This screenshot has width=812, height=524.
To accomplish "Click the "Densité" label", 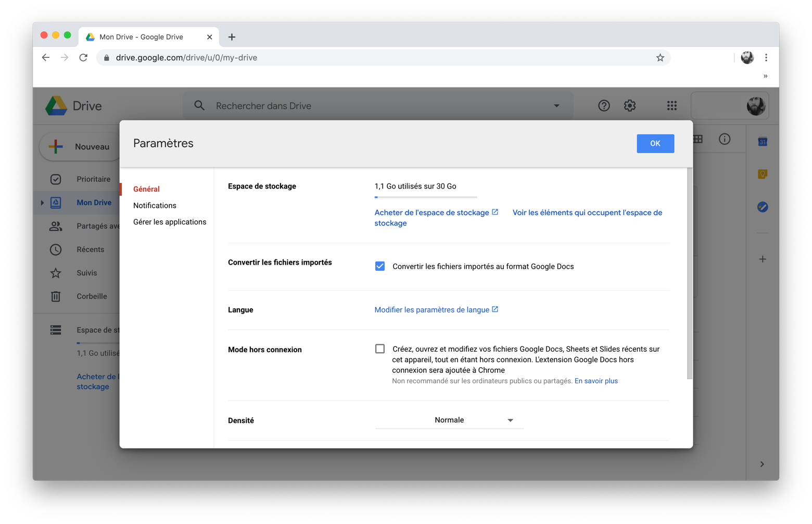I will 241,421.
